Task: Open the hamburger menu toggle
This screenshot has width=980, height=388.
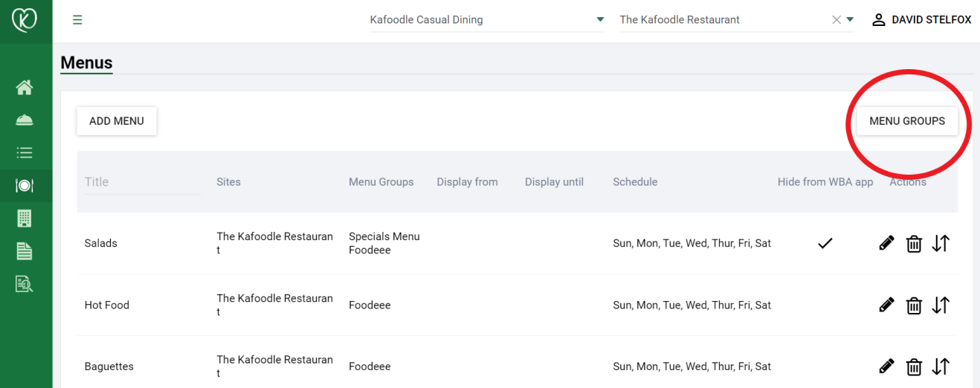Action: 77,20
